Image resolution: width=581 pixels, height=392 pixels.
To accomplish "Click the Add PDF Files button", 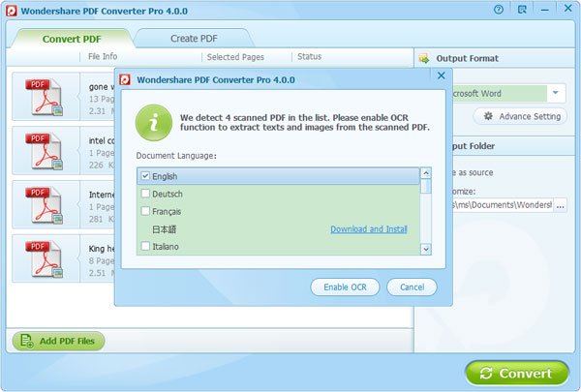I will coord(58,341).
